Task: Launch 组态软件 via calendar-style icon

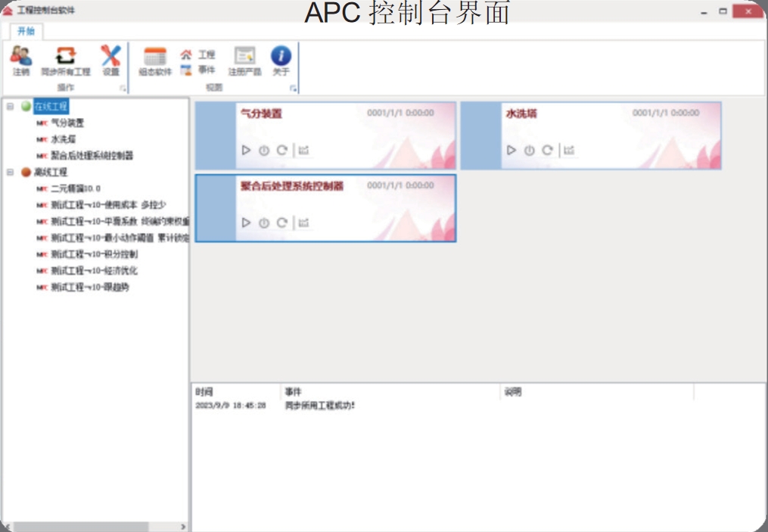Action: point(154,55)
